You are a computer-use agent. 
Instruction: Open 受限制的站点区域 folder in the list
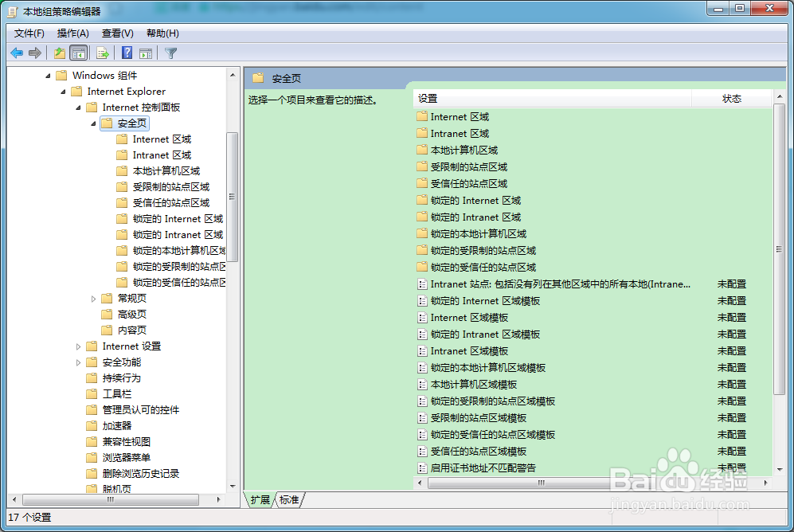point(469,166)
